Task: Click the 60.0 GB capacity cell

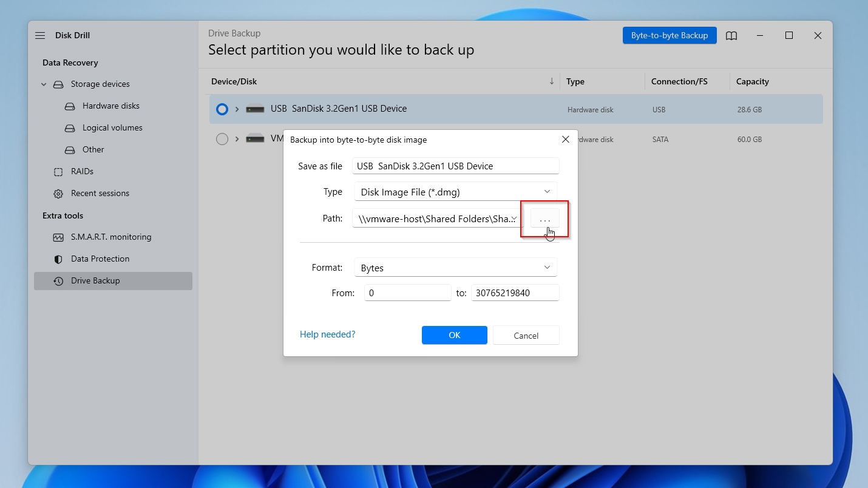Action: 749,140
